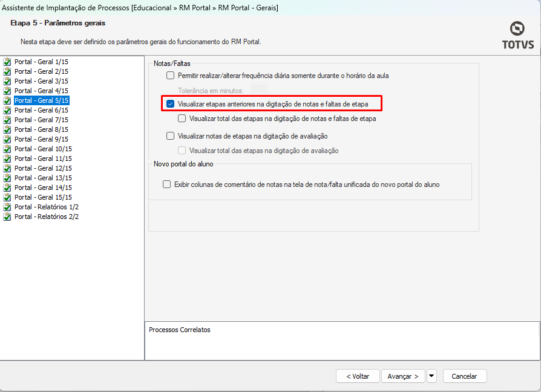Image resolution: width=541 pixels, height=392 pixels.
Task: Click checkmark icon beside Portal - Geral 13/15
Action: [x=7, y=178]
